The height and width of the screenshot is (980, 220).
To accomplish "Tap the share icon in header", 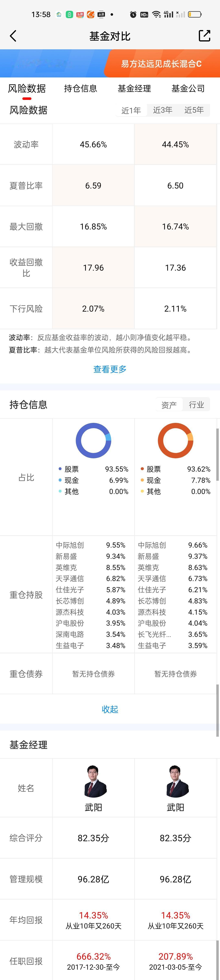I will click(205, 36).
